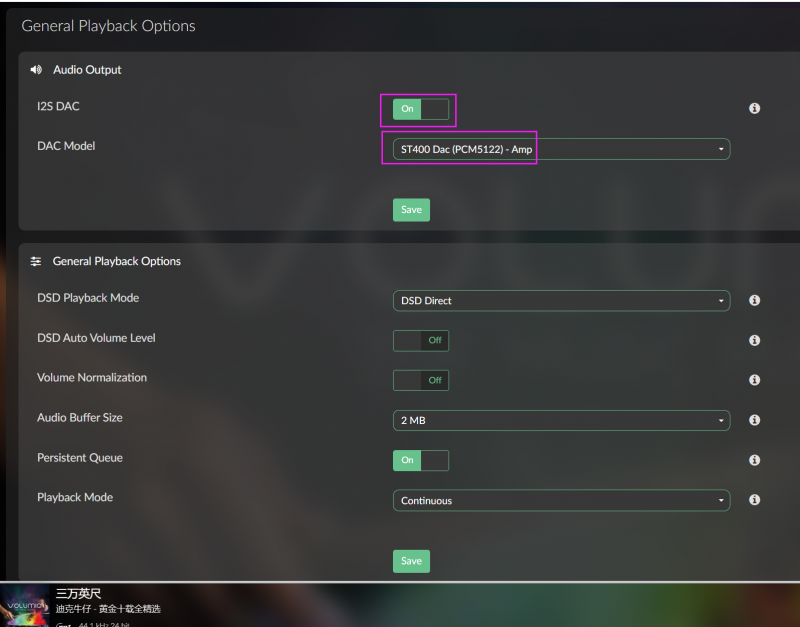The width and height of the screenshot is (800, 627).
Task: Click the I2S DAC label
Action: [58, 106]
